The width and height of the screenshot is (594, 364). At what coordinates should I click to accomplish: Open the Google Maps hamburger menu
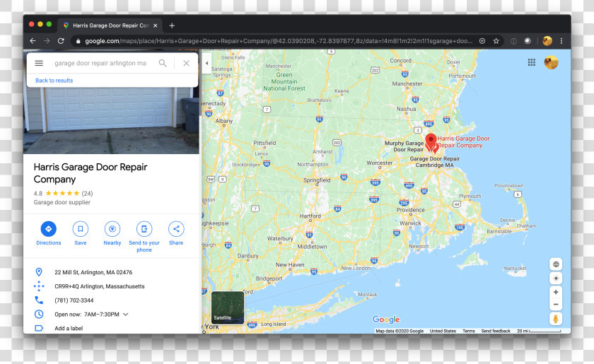[x=39, y=63]
